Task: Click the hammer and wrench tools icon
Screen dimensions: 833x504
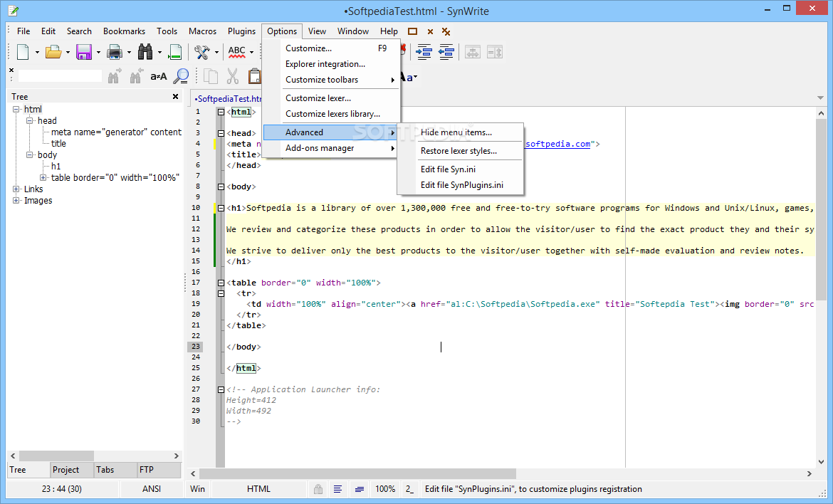Action: point(202,52)
